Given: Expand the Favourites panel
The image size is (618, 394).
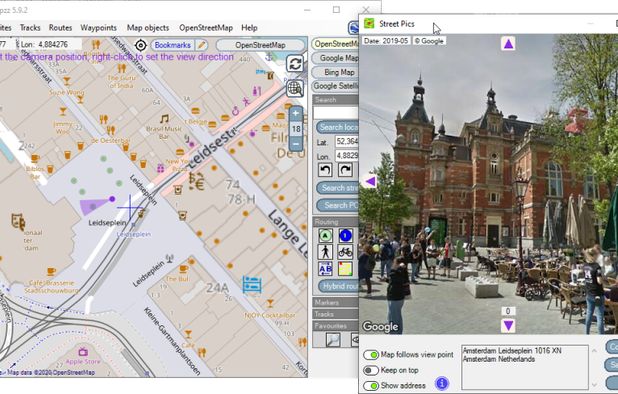Looking at the screenshot, I should click(x=336, y=326).
